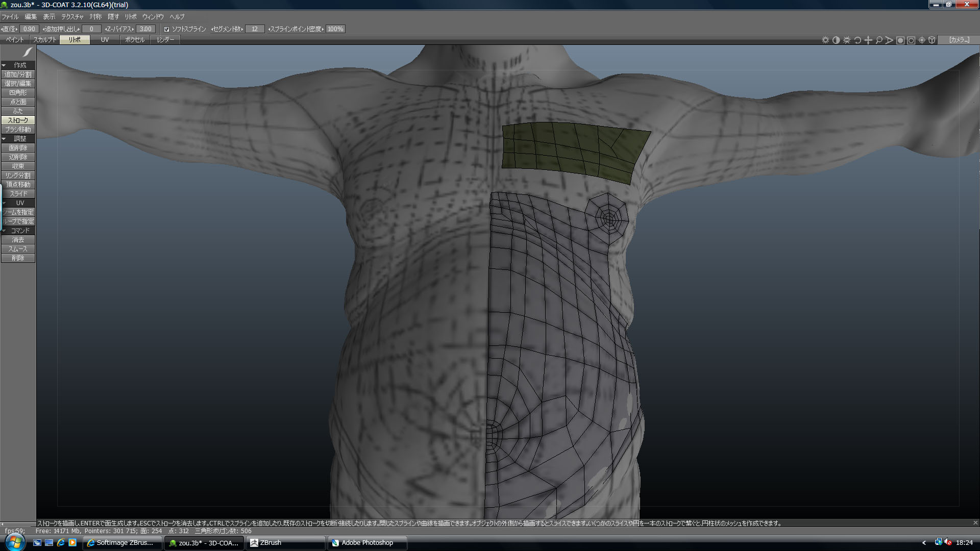Image resolution: width=980 pixels, height=551 pixels.
Task: Click the volume icon in system tray
Action: 948,542
